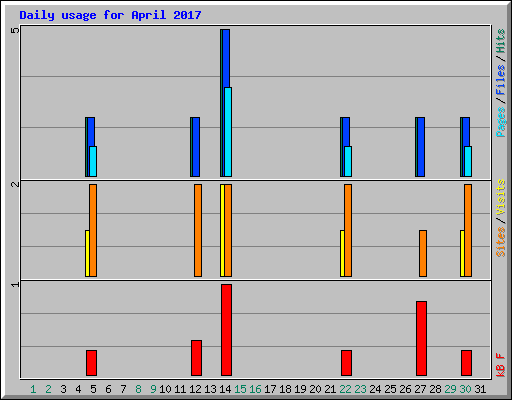The width and height of the screenshot is (512, 400).
Task: Click the orange Sites bar for day 14
Action: (x=228, y=230)
